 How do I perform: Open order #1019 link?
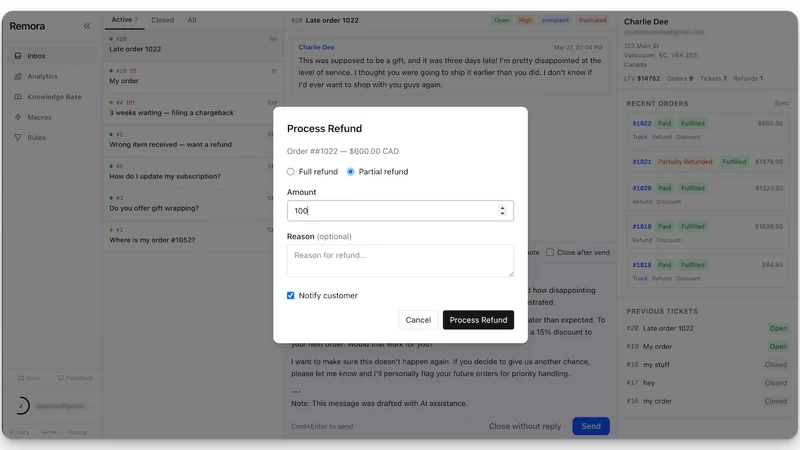[x=642, y=227]
